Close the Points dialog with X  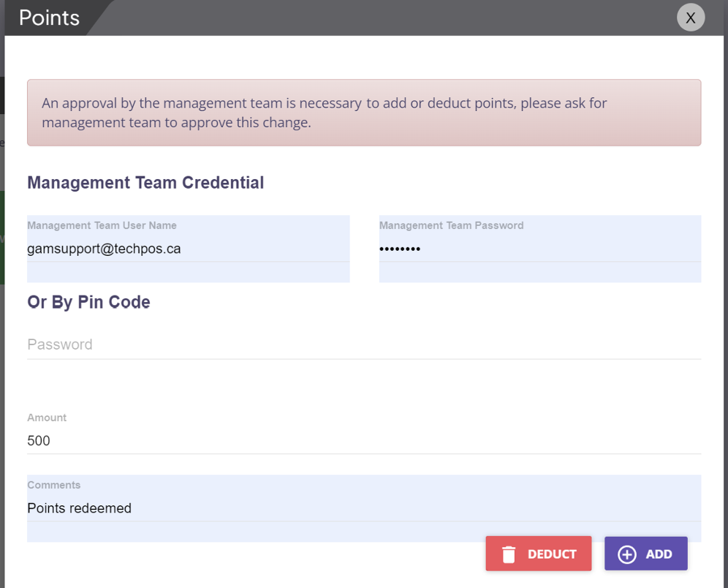point(691,17)
